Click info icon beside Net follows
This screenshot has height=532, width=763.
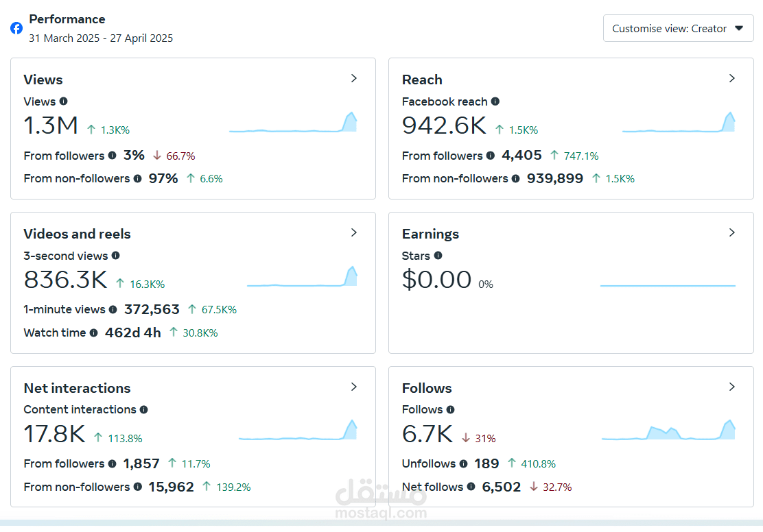click(x=471, y=486)
